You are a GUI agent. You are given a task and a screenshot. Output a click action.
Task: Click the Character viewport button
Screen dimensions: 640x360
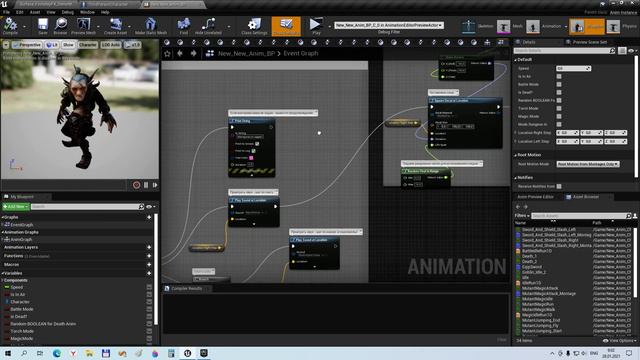click(x=88, y=45)
